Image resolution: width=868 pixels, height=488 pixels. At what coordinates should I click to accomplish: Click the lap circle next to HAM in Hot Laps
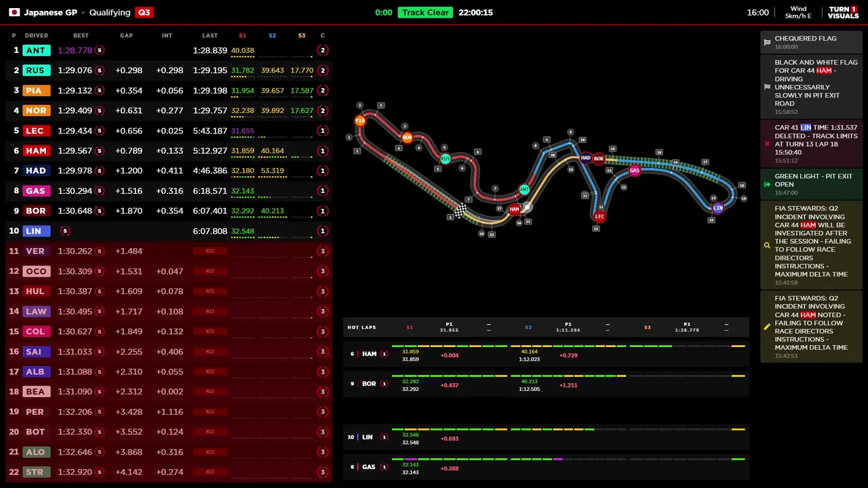click(384, 354)
